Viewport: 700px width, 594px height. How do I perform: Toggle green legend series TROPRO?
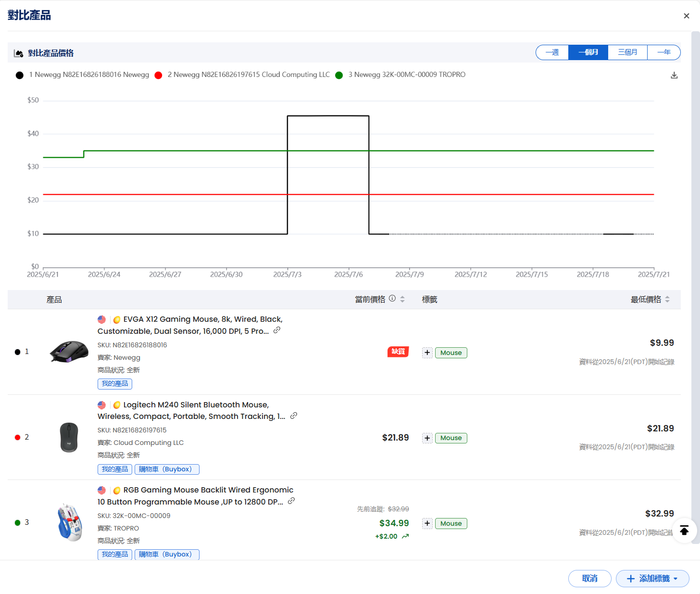(x=400, y=75)
